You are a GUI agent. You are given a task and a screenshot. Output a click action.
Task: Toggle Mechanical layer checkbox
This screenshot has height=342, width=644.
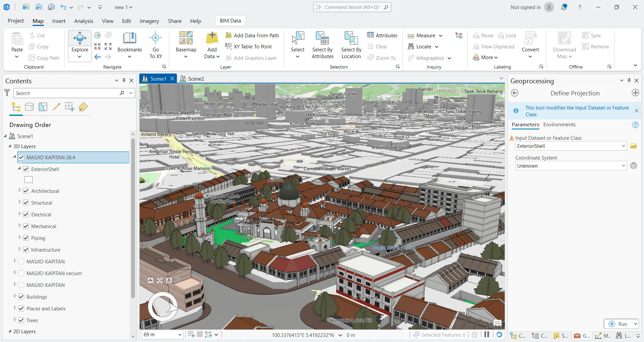tap(26, 226)
